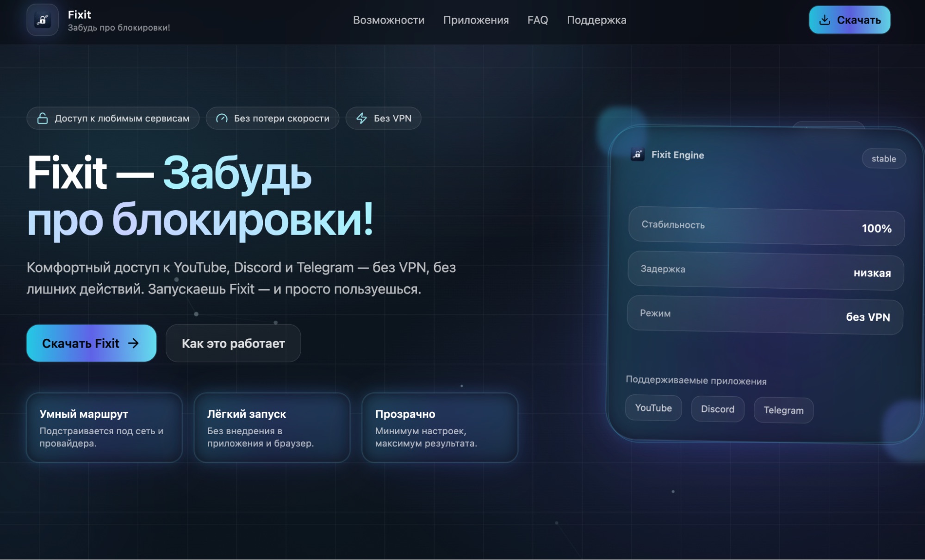Click the download icon inside the header Скачать button
This screenshot has height=560, width=925.
tap(825, 19)
